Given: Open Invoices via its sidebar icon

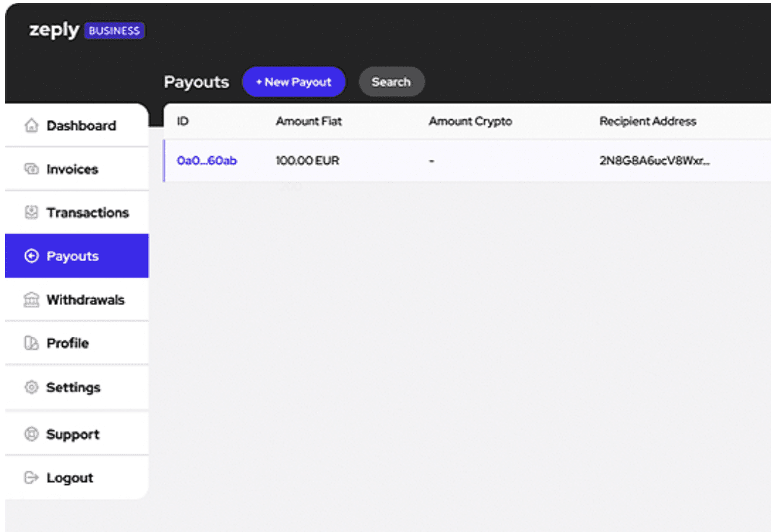Looking at the screenshot, I should tap(30, 169).
